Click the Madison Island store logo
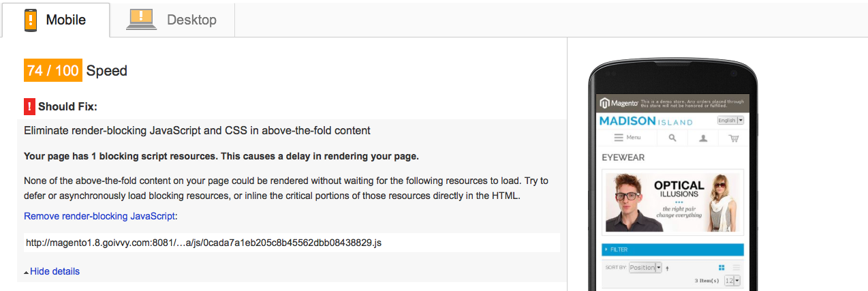Image resolution: width=868 pixels, height=291 pixels. [646, 121]
